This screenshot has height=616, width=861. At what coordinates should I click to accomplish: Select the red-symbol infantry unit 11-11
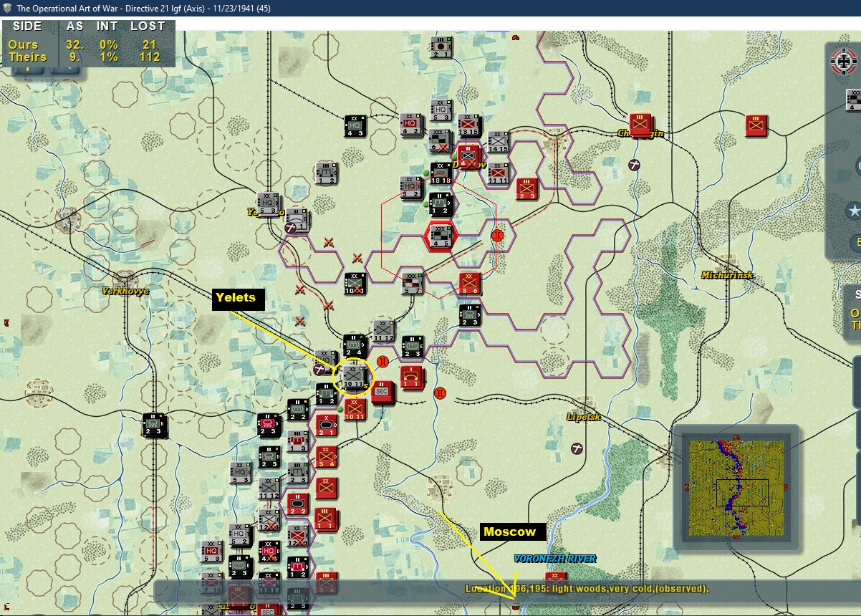point(499,173)
